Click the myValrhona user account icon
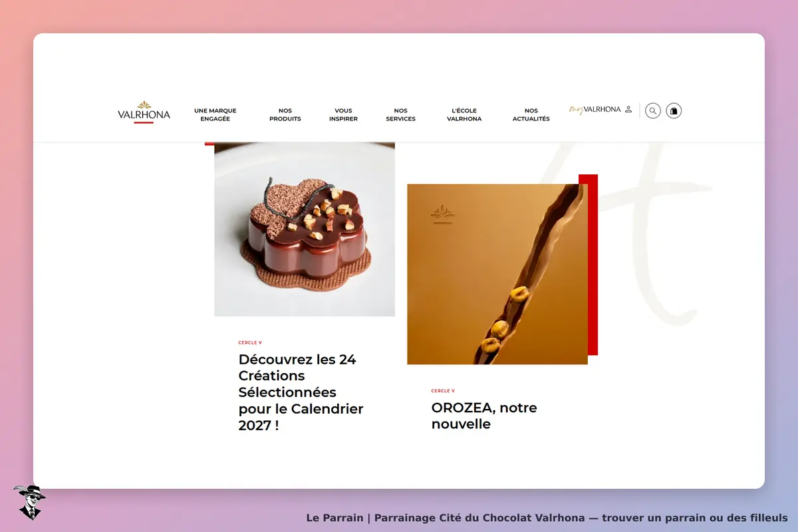The height and width of the screenshot is (532, 798). (628, 110)
